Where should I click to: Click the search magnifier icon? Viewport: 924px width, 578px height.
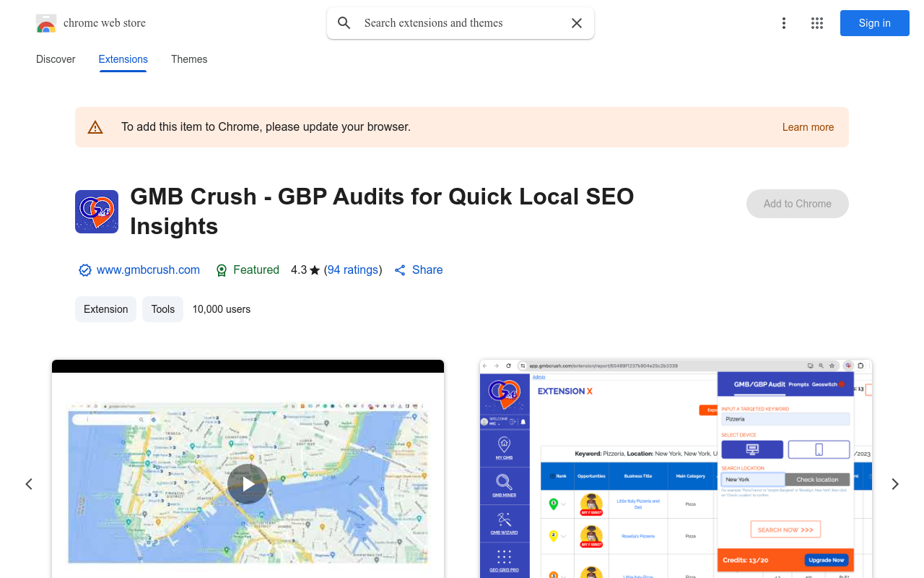344,23
